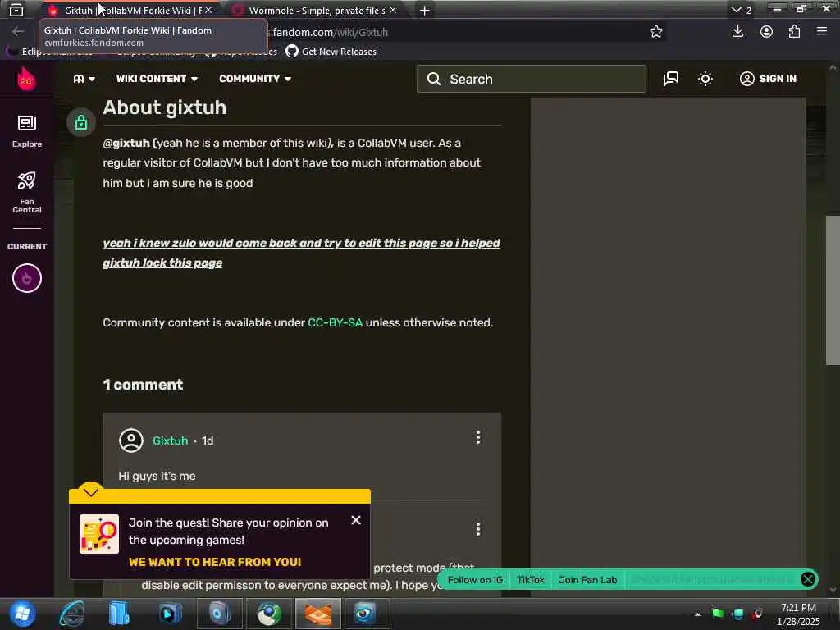Switch to the Wormhole tab
Screen dimensions: 840x630
[316, 10]
